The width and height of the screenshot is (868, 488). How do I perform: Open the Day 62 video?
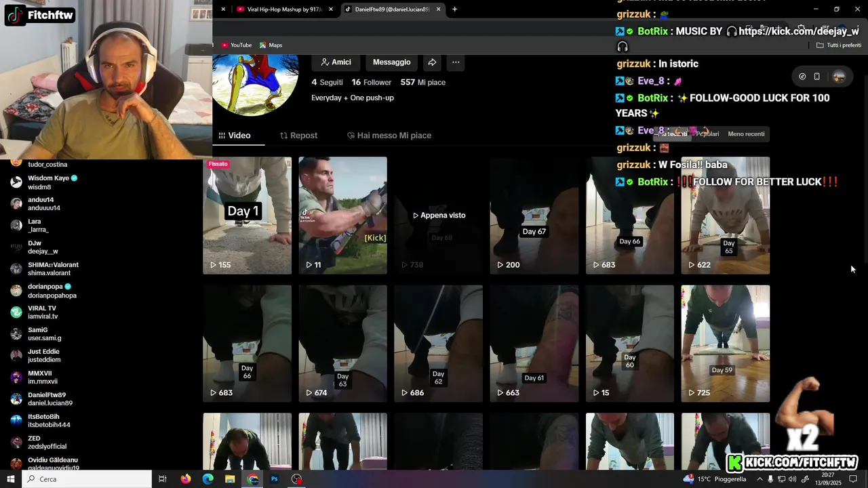click(x=439, y=344)
